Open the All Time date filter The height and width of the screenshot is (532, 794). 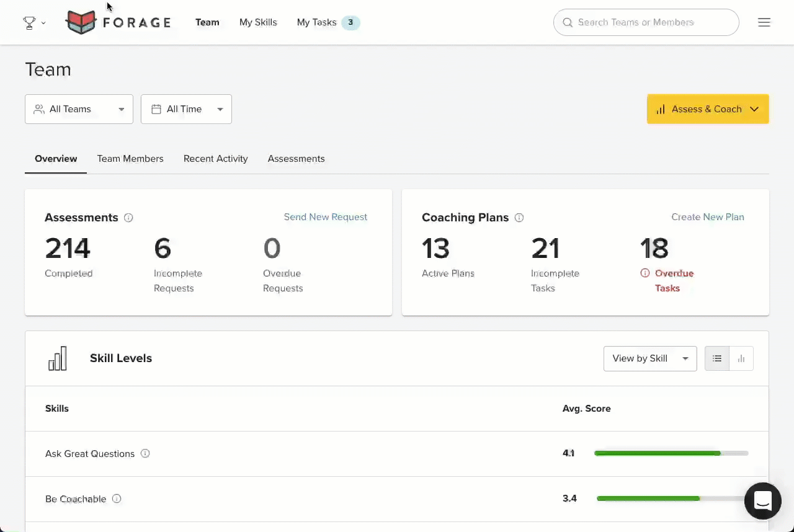(x=186, y=109)
